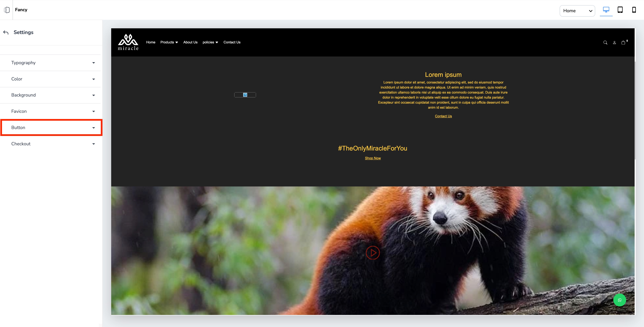This screenshot has height=327, width=644.
Task: Open the Home page selector dropdown
Action: (577, 11)
